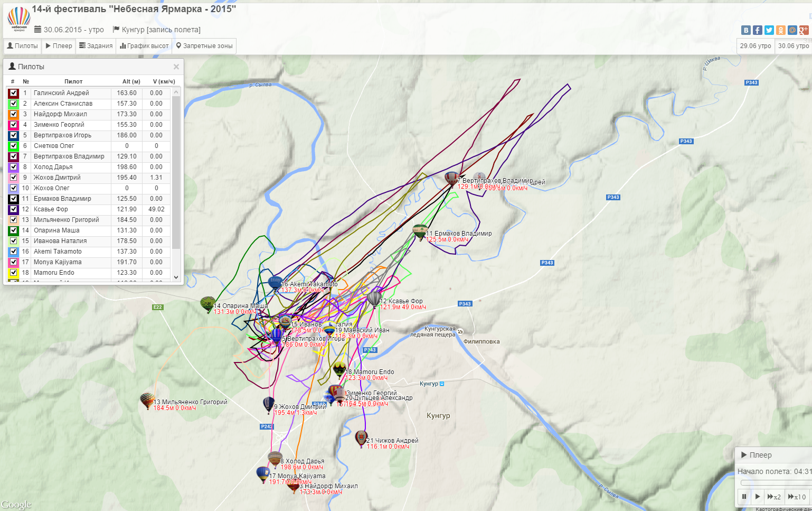This screenshot has width=812, height=511.
Task: Select the balloon icon for Опарина Маша
Action: pyautogui.click(x=207, y=304)
